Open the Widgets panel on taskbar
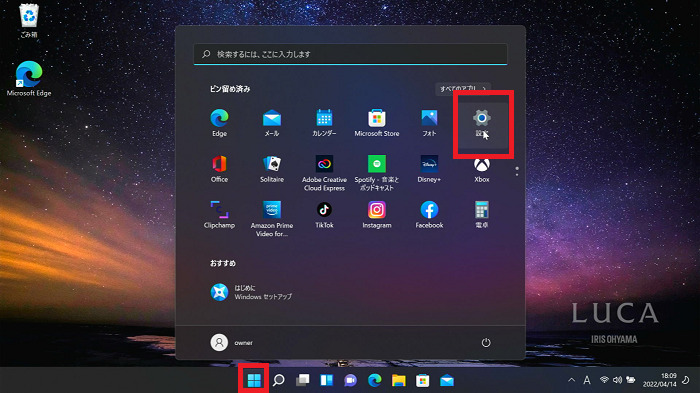 (x=327, y=380)
